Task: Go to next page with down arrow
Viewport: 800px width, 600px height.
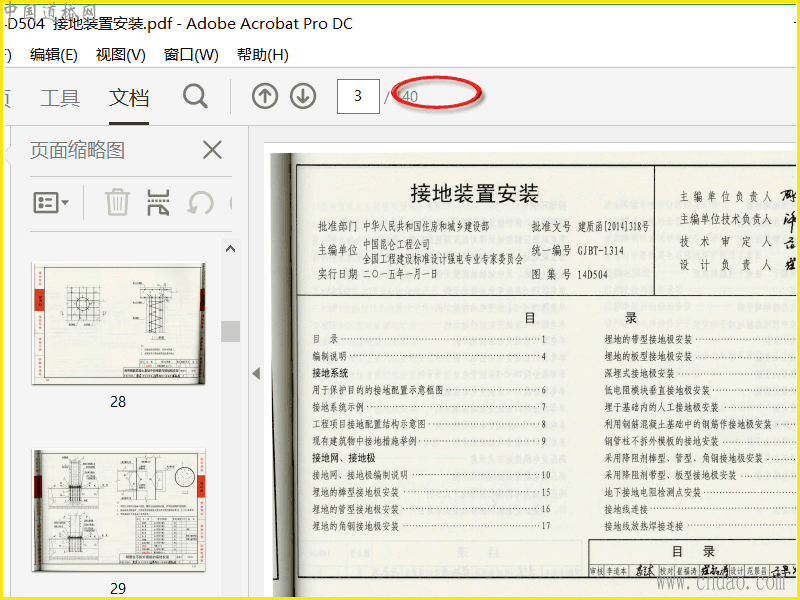Action: (303, 96)
